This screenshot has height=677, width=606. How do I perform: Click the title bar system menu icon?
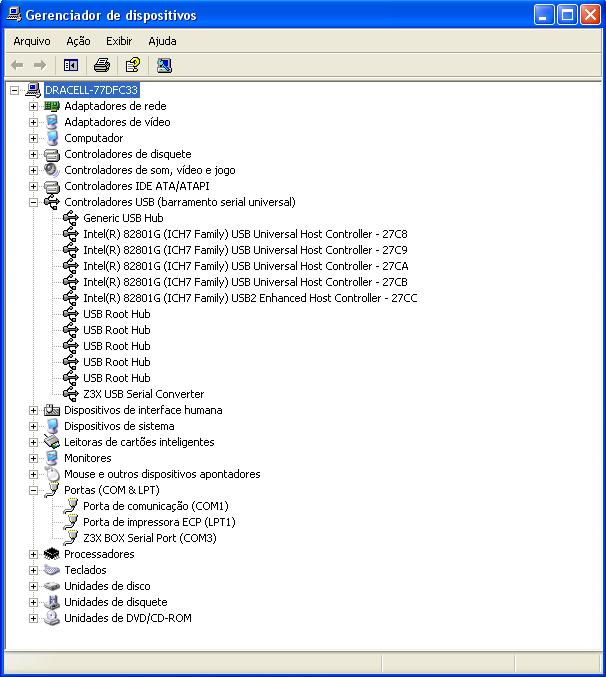click(13, 14)
